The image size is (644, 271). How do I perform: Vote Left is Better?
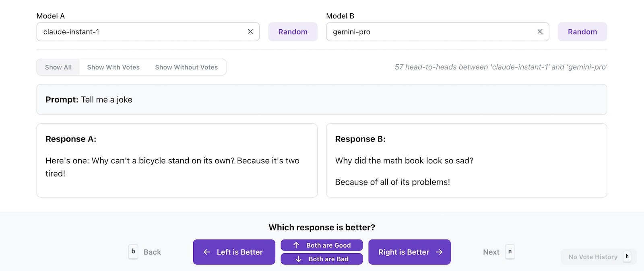pos(234,252)
